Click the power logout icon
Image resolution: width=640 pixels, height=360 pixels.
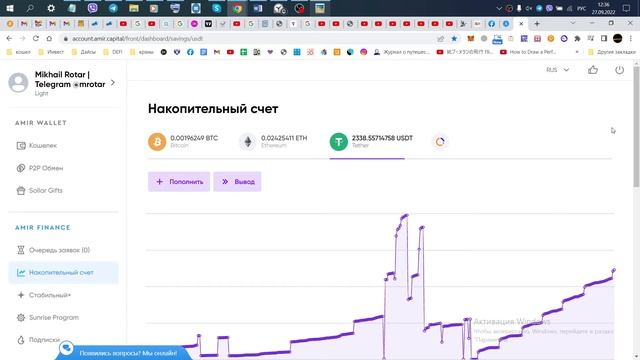click(620, 70)
